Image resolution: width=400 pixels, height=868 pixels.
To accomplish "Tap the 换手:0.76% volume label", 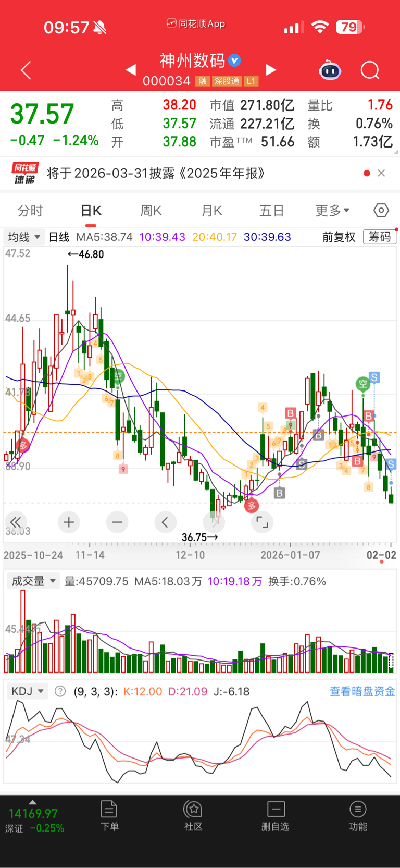I will click(x=297, y=581).
